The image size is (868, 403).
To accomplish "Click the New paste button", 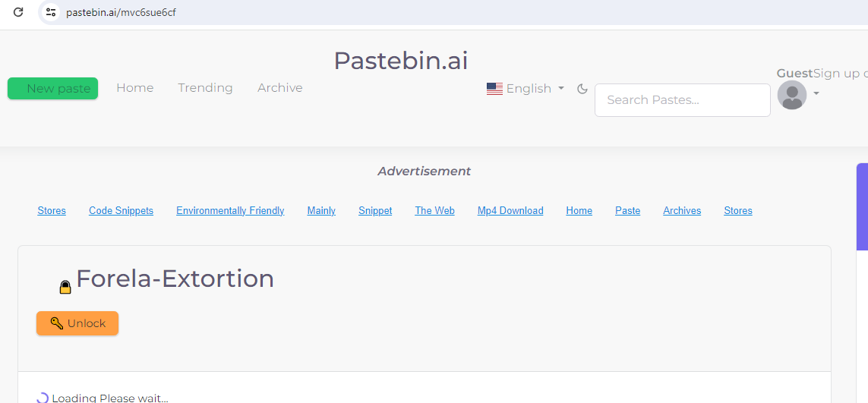I will 52,89.
